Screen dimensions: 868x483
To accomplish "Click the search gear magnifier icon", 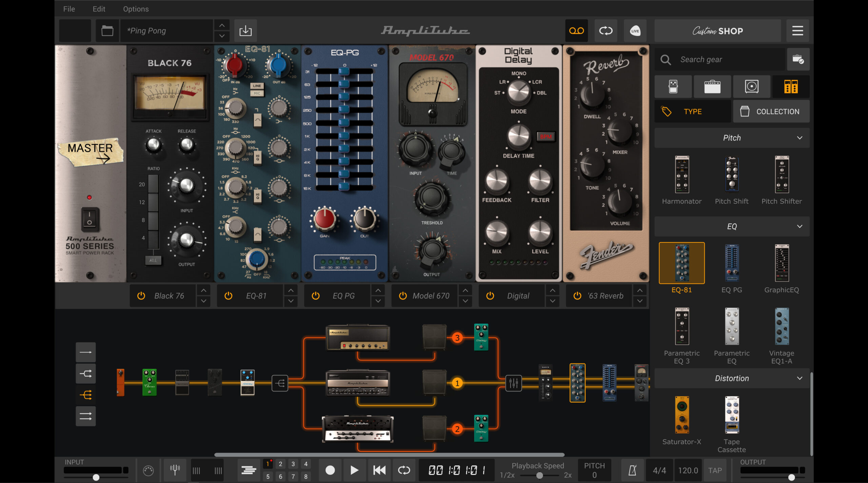I will point(666,60).
